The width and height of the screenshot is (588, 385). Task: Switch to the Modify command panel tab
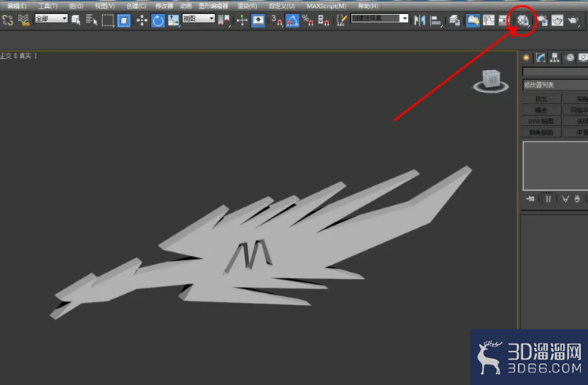(540, 57)
